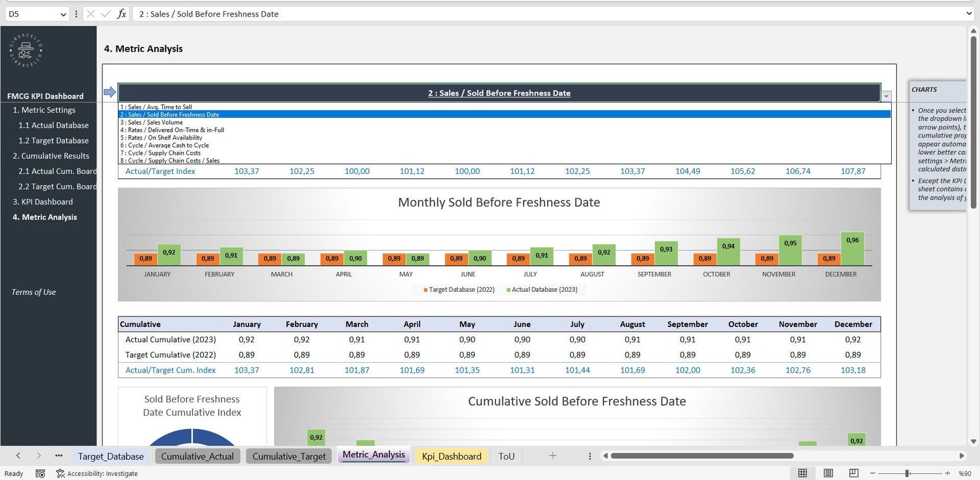The width and height of the screenshot is (980, 480).
Task: Open the Kpi_Dashboard sheet tab
Action: click(452, 456)
